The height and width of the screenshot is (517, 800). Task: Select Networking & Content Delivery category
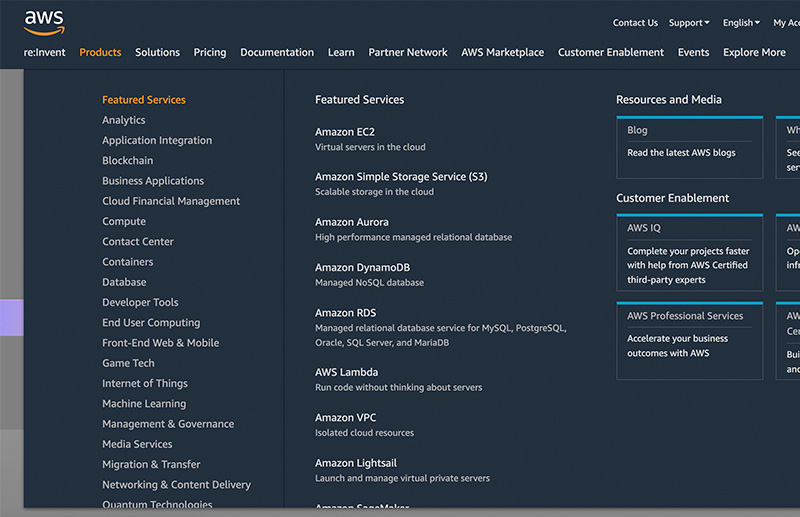point(177,485)
